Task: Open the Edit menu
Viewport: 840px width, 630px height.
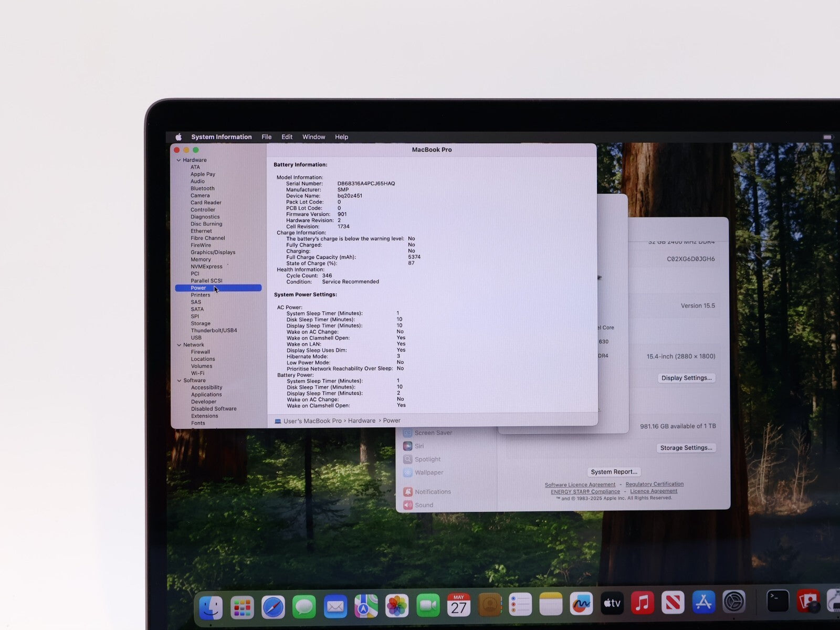Action: click(287, 137)
